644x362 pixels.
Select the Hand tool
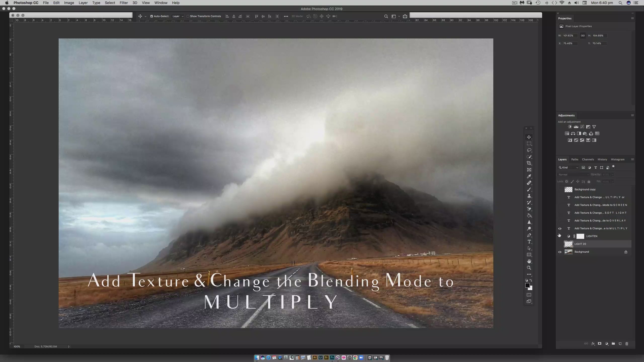tap(529, 261)
